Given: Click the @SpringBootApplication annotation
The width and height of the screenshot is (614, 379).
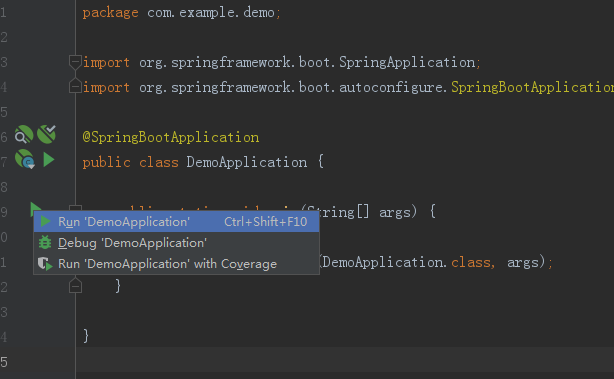Looking at the screenshot, I should tap(171, 137).
